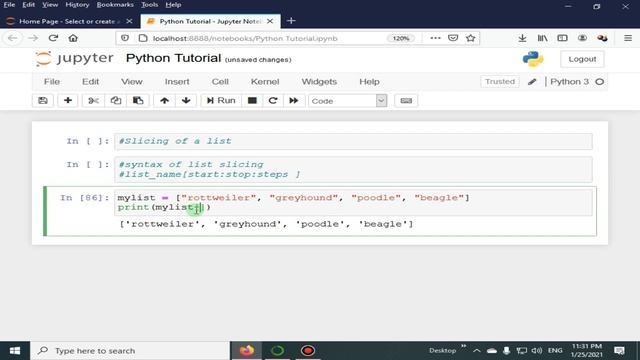640x360 pixels.
Task: Open Firefox History menu bar item
Action: tap(77, 5)
